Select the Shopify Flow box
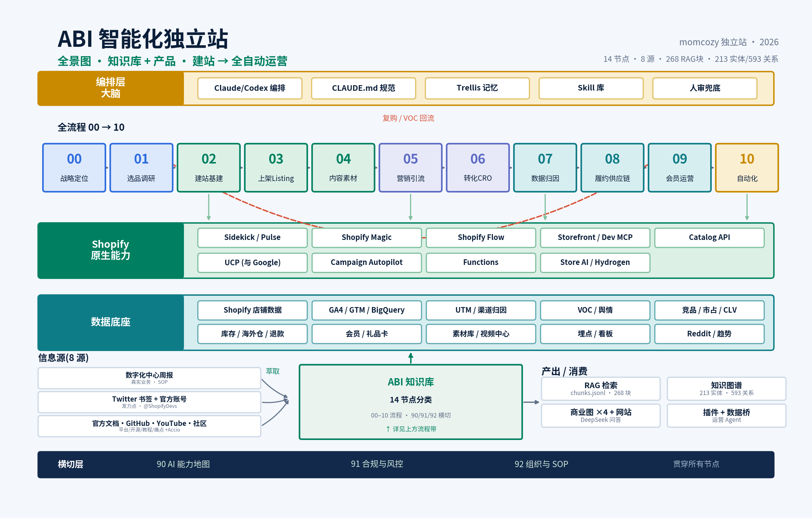Image resolution: width=812 pixels, height=518 pixels. pos(481,237)
